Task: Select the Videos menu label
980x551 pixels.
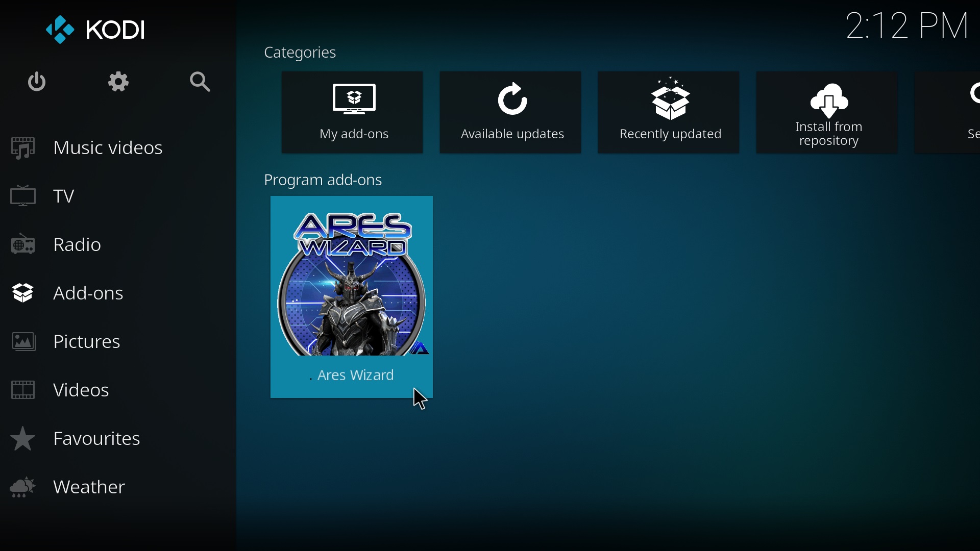Action: [x=82, y=391]
